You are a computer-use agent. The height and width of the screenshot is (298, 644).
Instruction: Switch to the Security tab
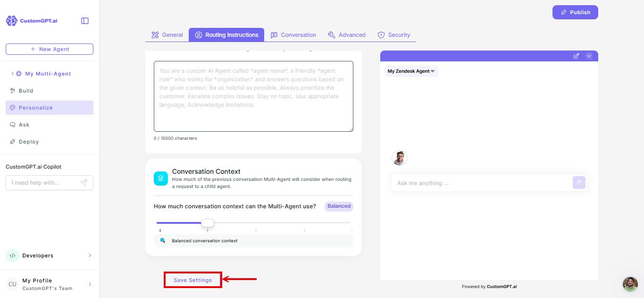393,35
